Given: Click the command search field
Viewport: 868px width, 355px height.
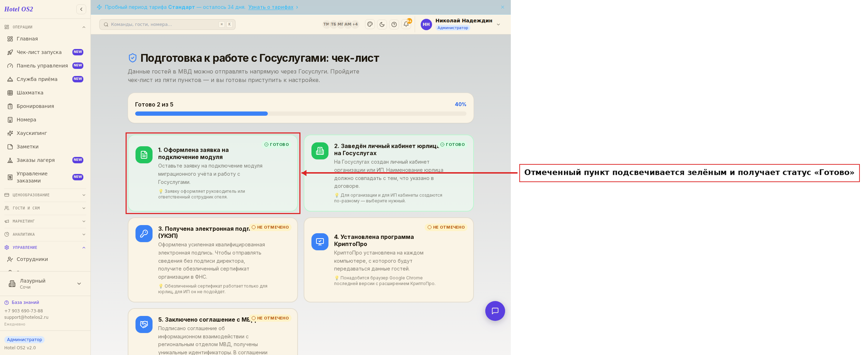Looking at the screenshot, I should [x=167, y=24].
